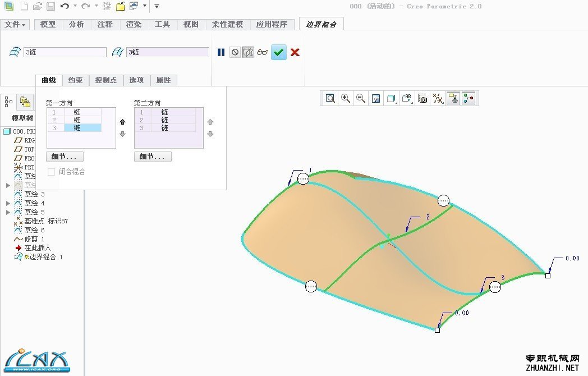
Task: Click the 细节 button under 第二方向
Action: [x=153, y=157]
